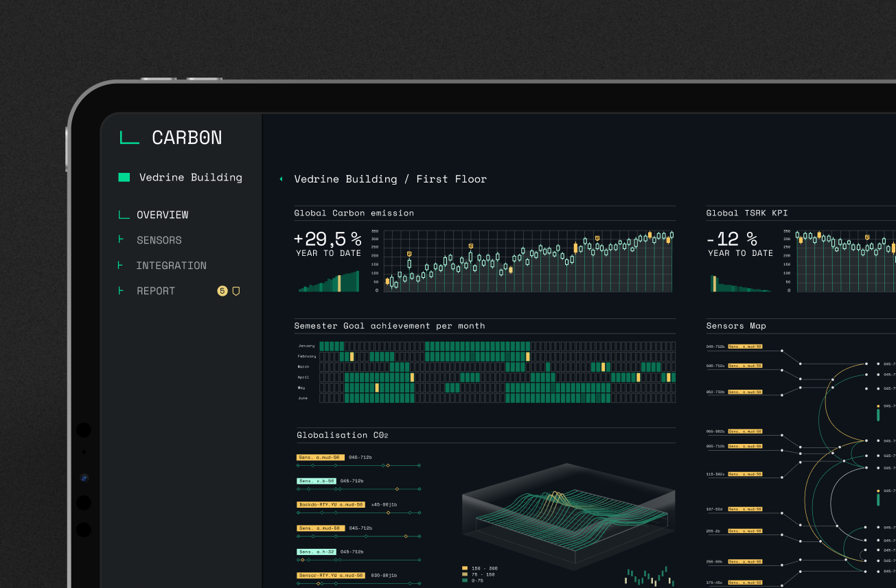Screen dimensions: 896x588
Task: Select Vedrine Building in the sidebar
Action: point(191,177)
